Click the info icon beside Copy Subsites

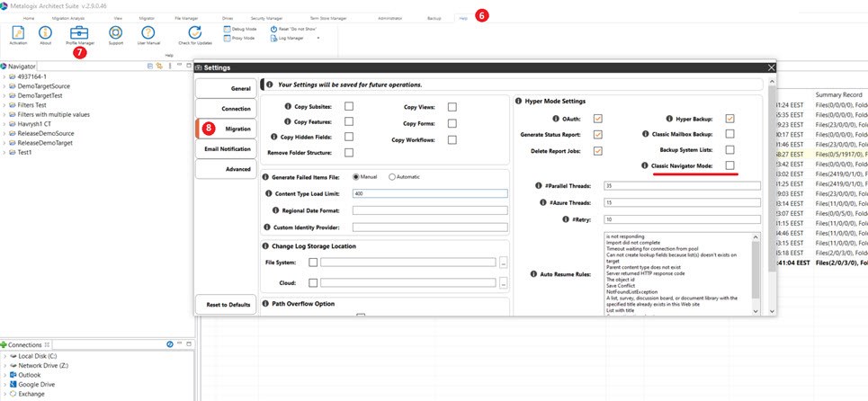(288, 106)
